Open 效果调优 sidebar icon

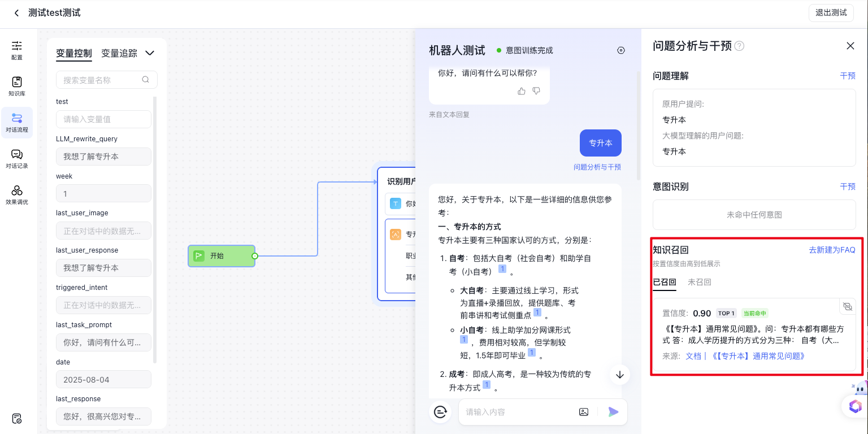coord(17,195)
